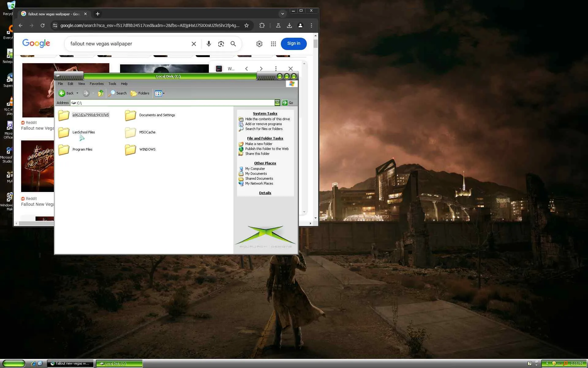Collapse the System Tasks section header
Image resolution: width=588 pixels, height=368 pixels.
265,113
